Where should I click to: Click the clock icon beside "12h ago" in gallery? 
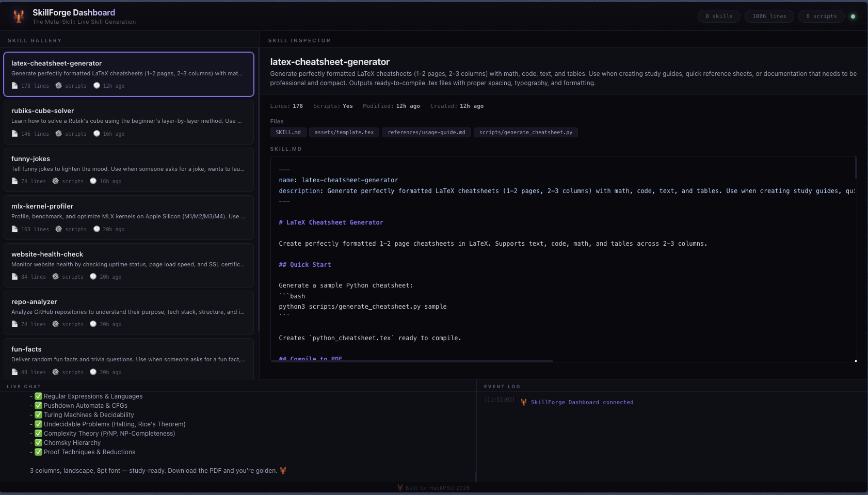(x=97, y=86)
